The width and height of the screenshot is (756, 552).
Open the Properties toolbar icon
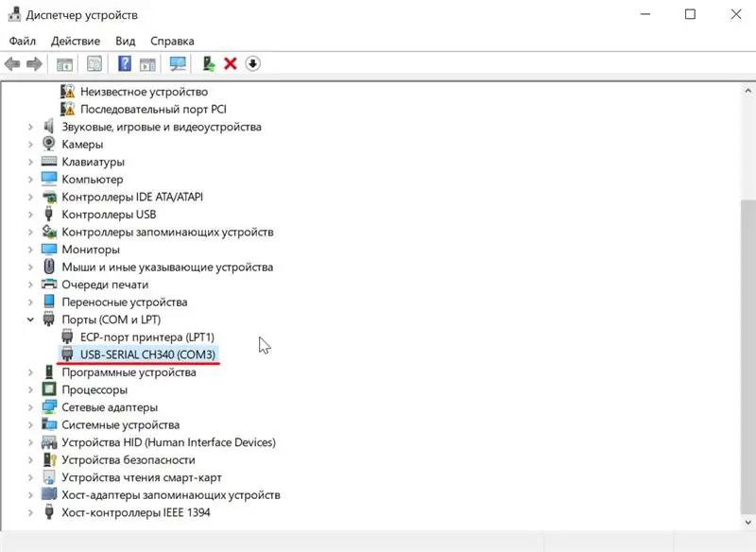coord(94,63)
